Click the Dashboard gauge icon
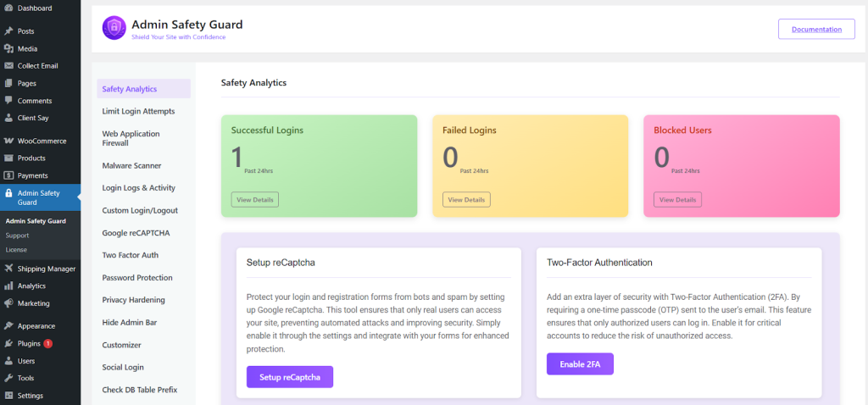 point(8,8)
